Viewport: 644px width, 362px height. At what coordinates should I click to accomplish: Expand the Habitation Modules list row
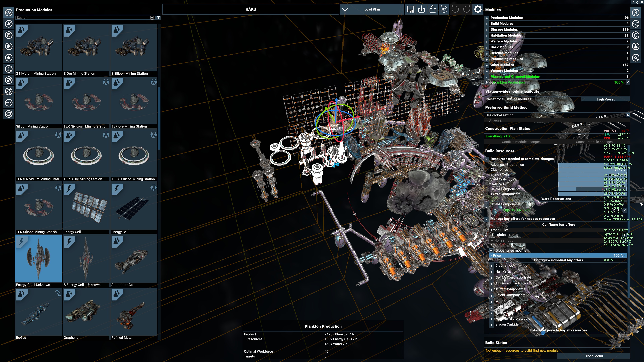pos(487,36)
